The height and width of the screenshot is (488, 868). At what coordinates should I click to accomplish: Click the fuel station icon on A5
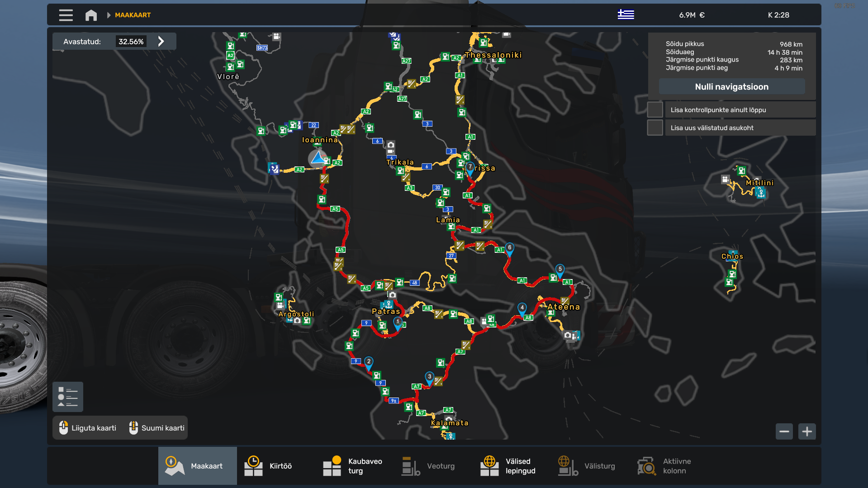pyautogui.click(x=322, y=199)
